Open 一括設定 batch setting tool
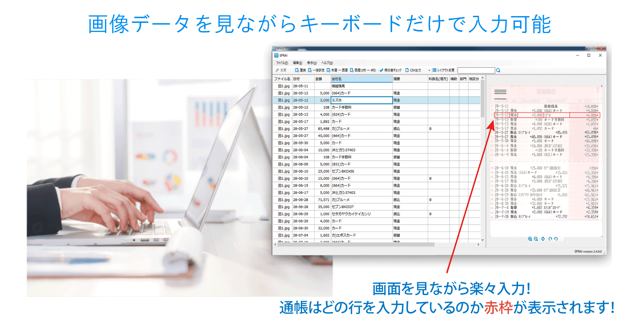Image resolution: width=644 pixels, height=333 pixels. pos(316,70)
